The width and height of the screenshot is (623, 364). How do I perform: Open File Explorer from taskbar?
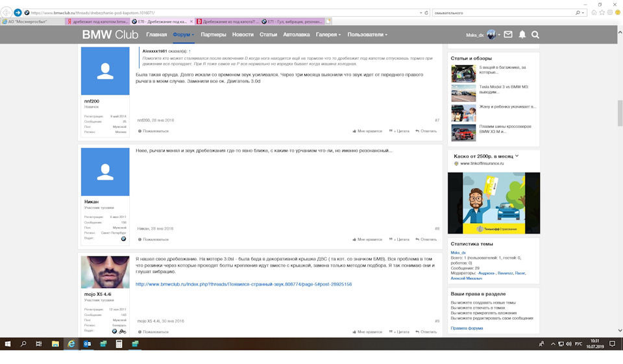point(55,344)
